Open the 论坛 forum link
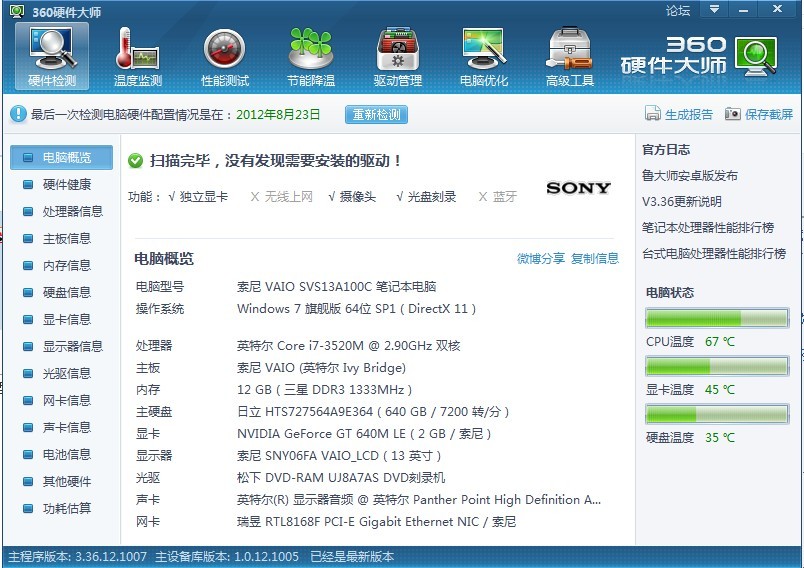 [678, 10]
